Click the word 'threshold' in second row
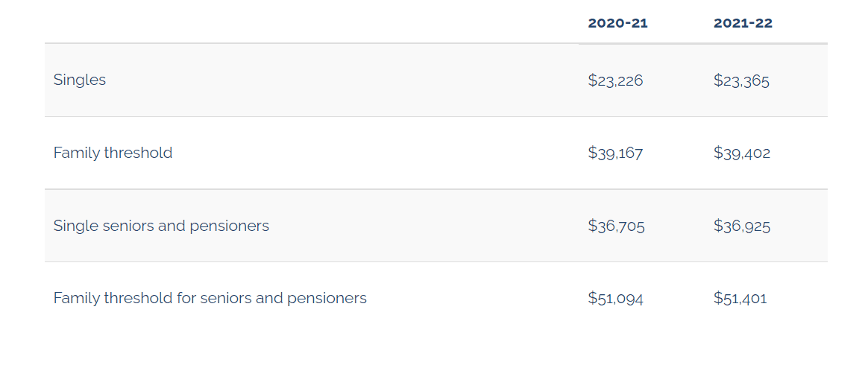868x368 pixels. click(x=139, y=152)
